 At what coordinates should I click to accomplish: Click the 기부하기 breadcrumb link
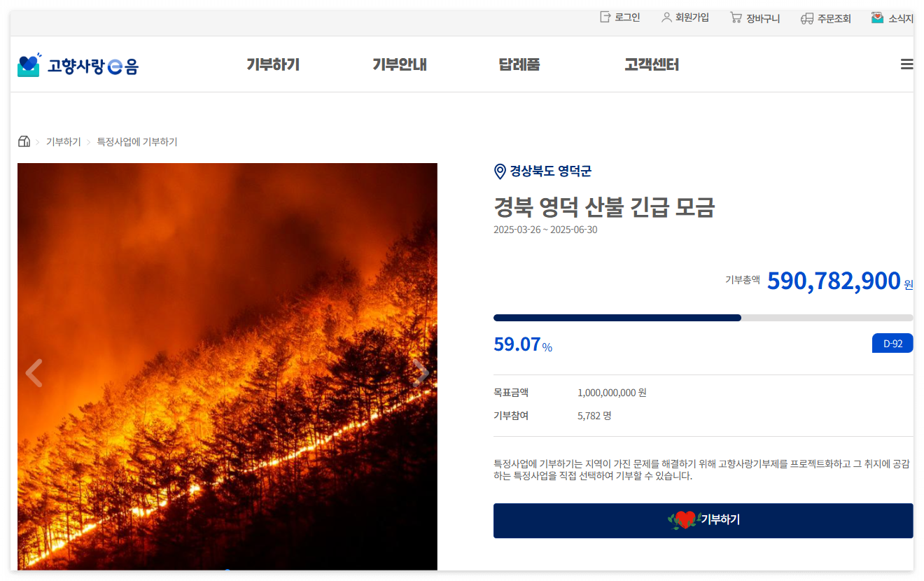point(64,142)
